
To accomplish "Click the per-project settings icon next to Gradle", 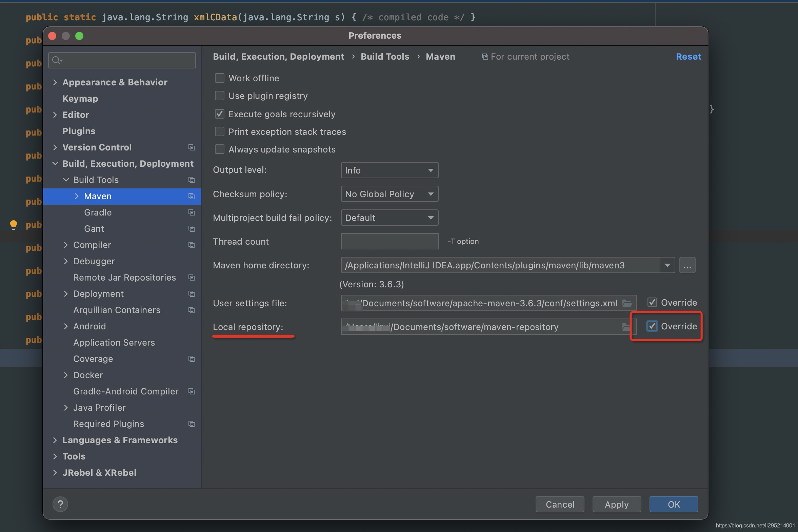I will pyautogui.click(x=192, y=212).
